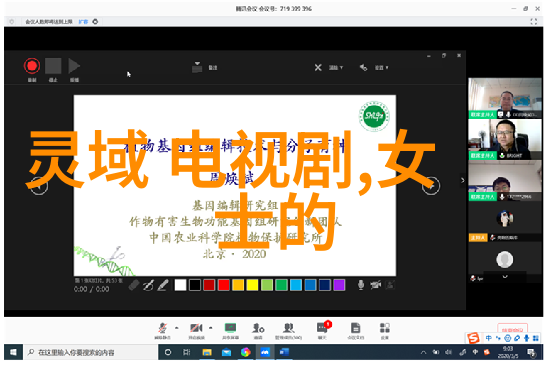Open File Explorer from taskbar
The image size is (550, 367).
coord(207,352)
